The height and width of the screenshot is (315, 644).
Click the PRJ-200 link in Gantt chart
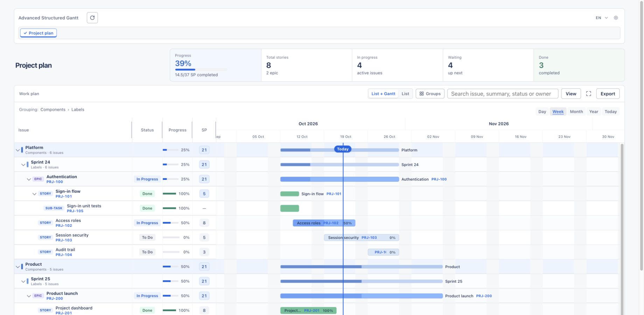click(484, 296)
